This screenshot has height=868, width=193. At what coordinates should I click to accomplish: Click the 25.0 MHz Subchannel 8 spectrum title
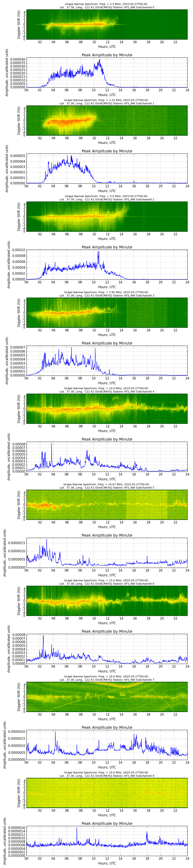coord(107,774)
